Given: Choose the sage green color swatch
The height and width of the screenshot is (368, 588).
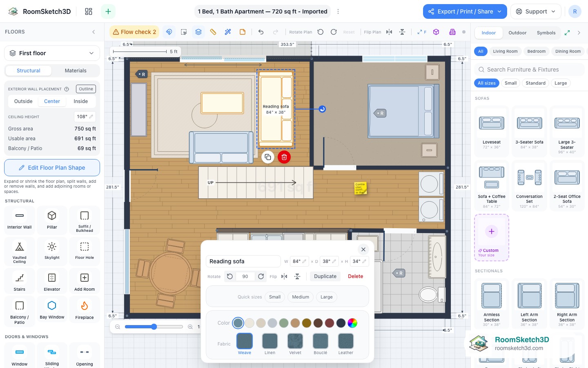Looking at the screenshot, I should click(284, 323).
